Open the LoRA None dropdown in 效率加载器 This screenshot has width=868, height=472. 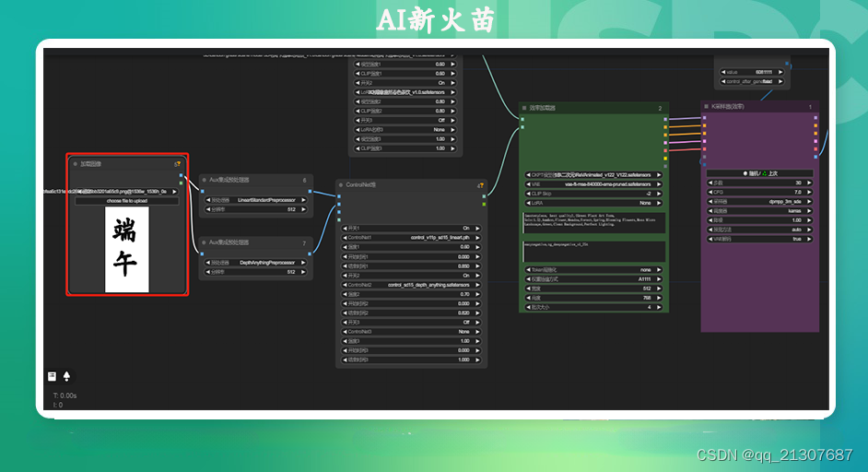pyautogui.click(x=593, y=204)
